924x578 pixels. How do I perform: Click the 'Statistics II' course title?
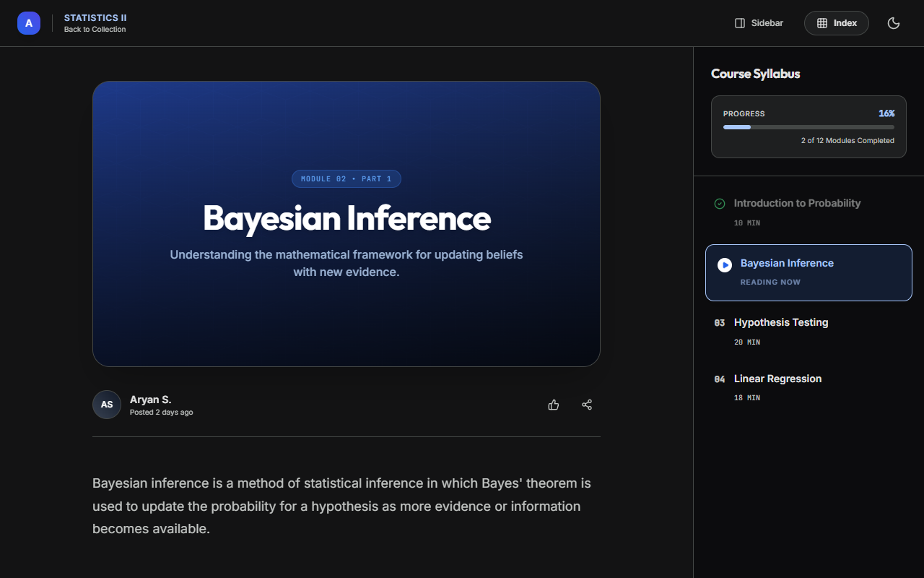[95, 17]
